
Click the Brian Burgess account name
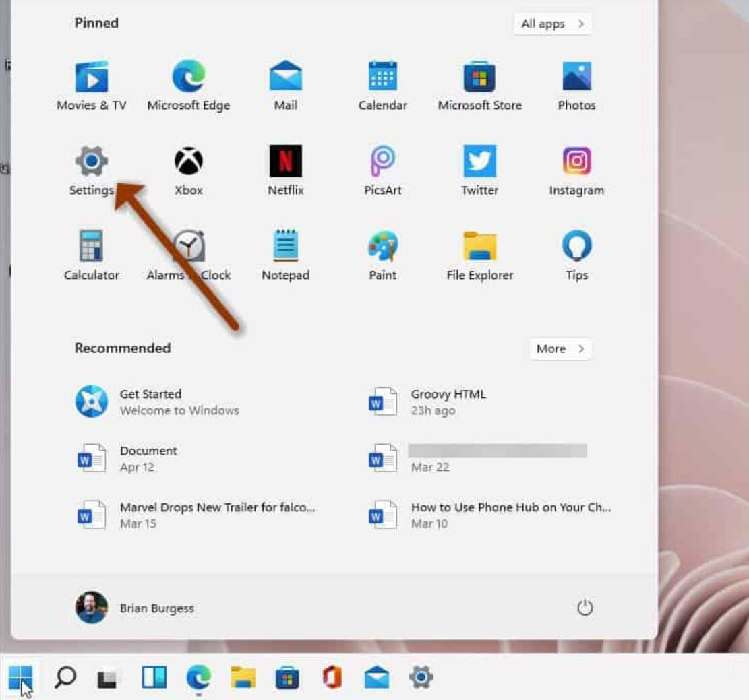pos(156,607)
